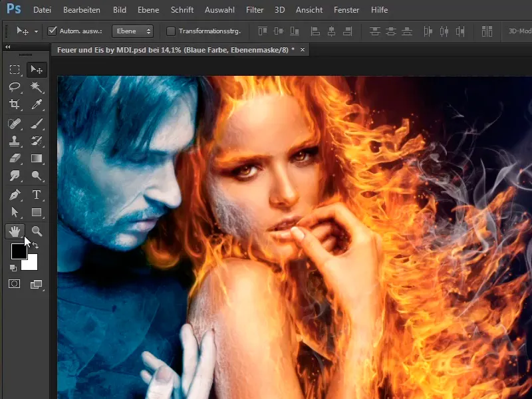This screenshot has width=532, height=399.
Task: Open the Bild menu
Action: 120,10
